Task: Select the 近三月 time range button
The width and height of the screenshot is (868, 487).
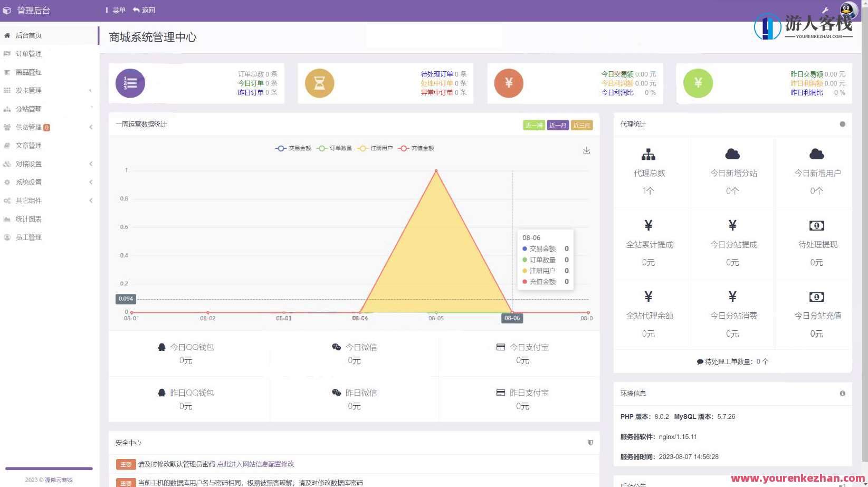Action: tap(581, 125)
